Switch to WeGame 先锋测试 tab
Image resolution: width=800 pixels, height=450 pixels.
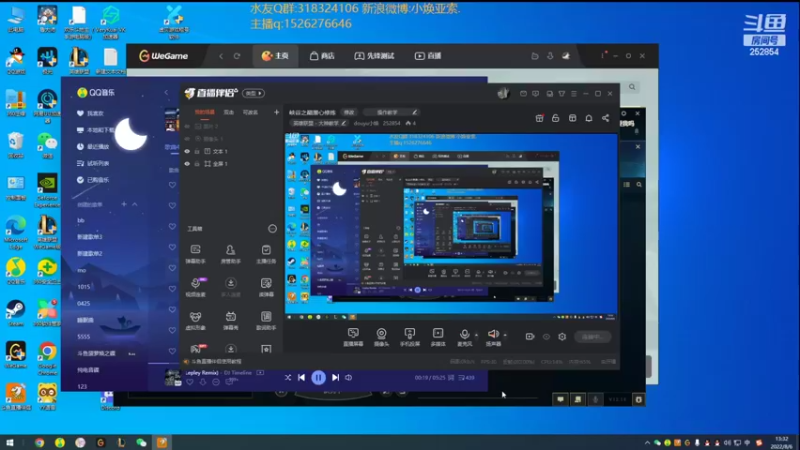(x=374, y=56)
